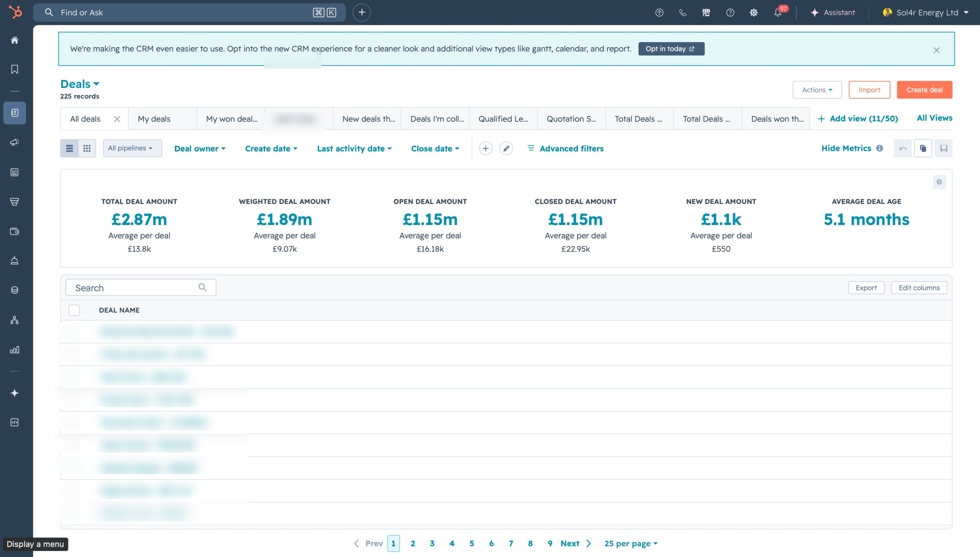Open the Sol4r Energy Ltd account menu

925,13
